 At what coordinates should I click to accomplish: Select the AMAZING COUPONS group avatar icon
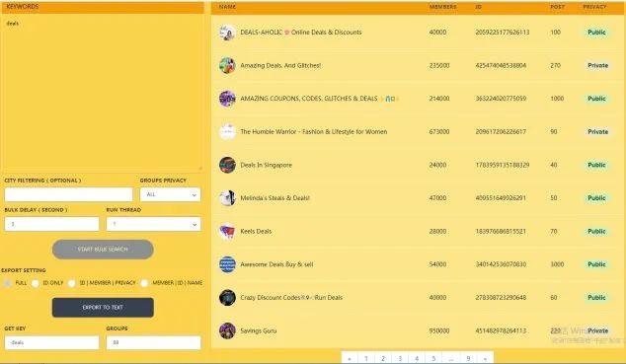pyautogui.click(x=227, y=99)
